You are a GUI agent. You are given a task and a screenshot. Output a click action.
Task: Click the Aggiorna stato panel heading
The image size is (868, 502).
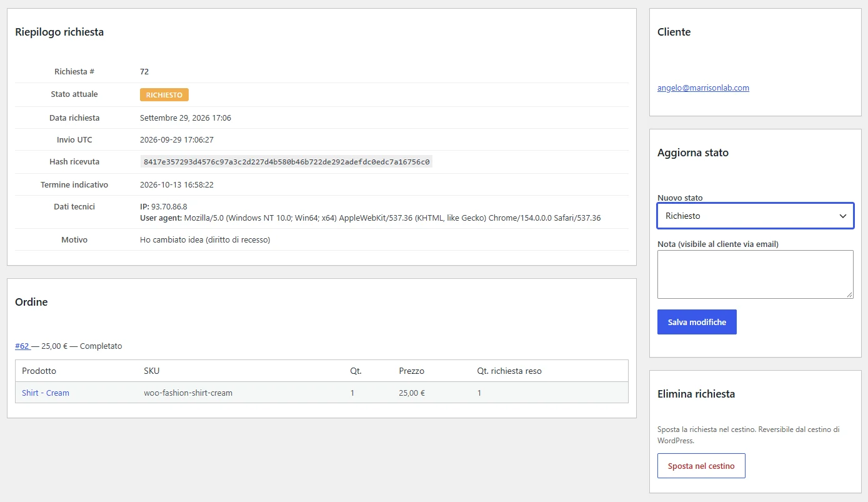[x=693, y=153]
